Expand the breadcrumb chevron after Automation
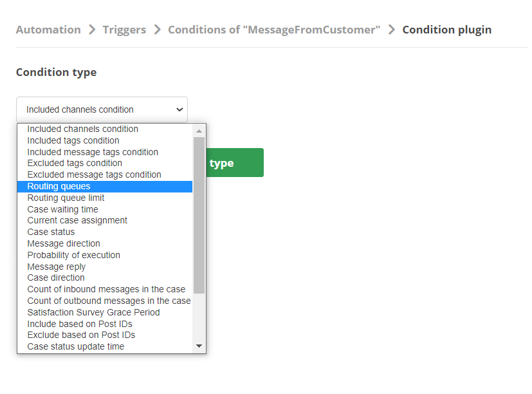532x394 pixels. (x=91, y=30)
